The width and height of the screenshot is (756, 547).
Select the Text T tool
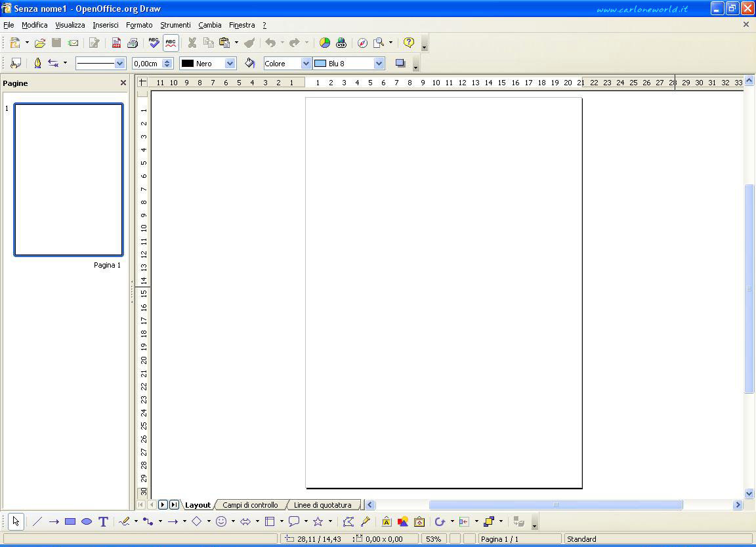tap(103, 521)
